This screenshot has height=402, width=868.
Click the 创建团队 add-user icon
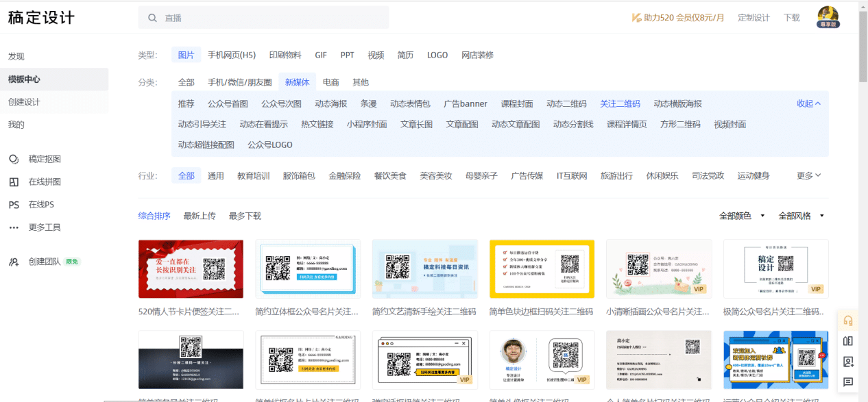coord(14,262)
